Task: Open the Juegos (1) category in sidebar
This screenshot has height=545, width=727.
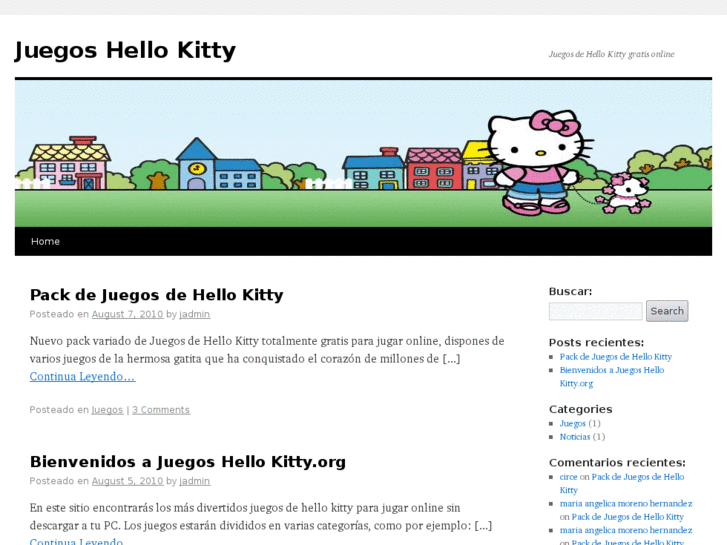Action: click(x=573, y=423)
